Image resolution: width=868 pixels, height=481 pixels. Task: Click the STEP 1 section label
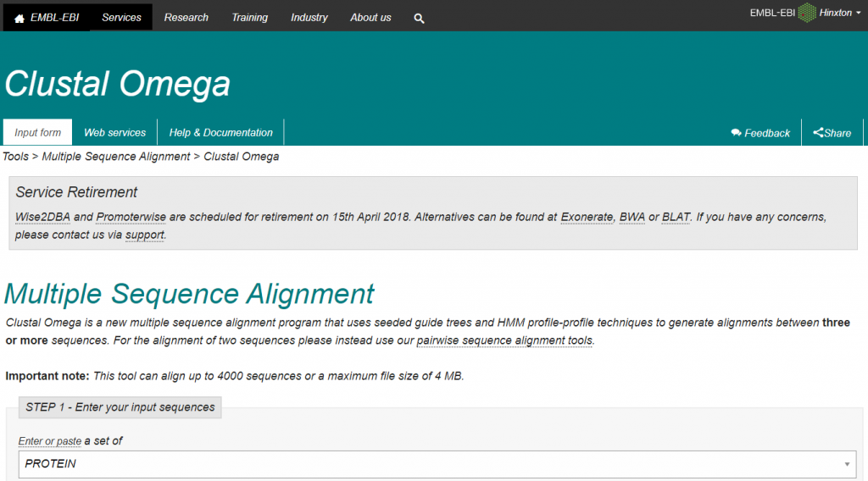pyautogui.click(x=120, y=407)
